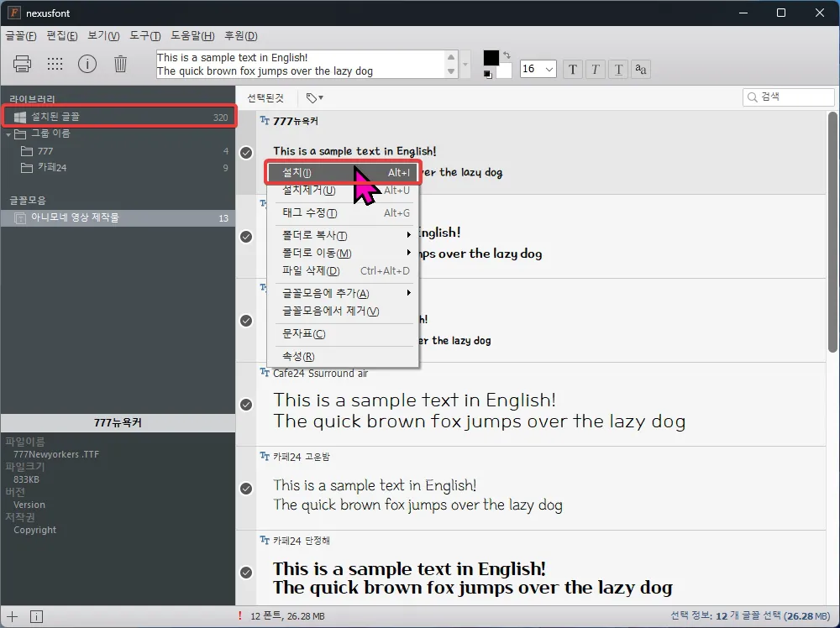Select 설치된 글꼴 library item
Screen dimensions: 840x628
[x=118, y=117]
